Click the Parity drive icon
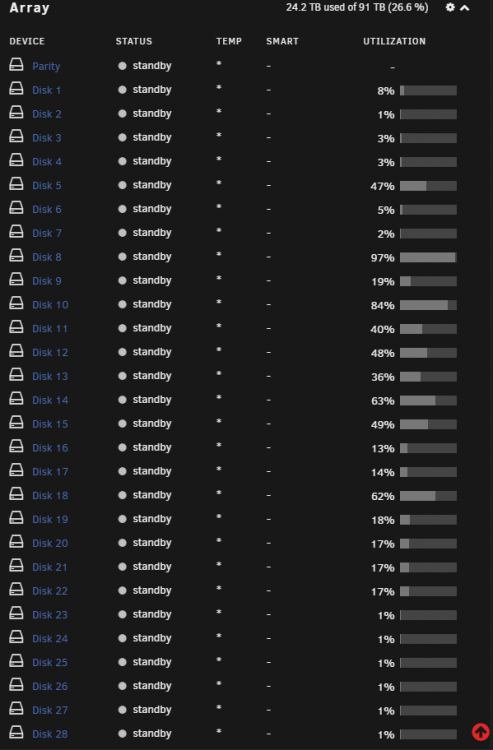This screenshot has width=493, height=750. [16, 65]
